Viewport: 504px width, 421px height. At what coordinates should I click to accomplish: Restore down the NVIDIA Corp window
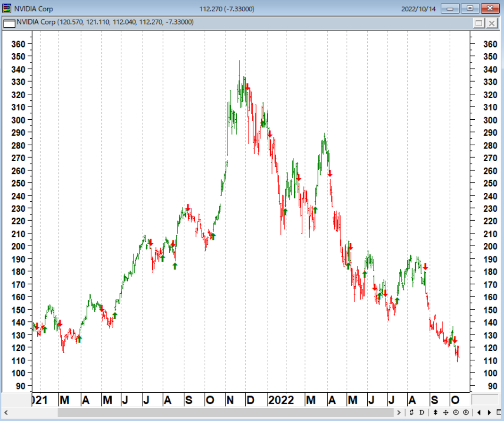coord(470,8)
